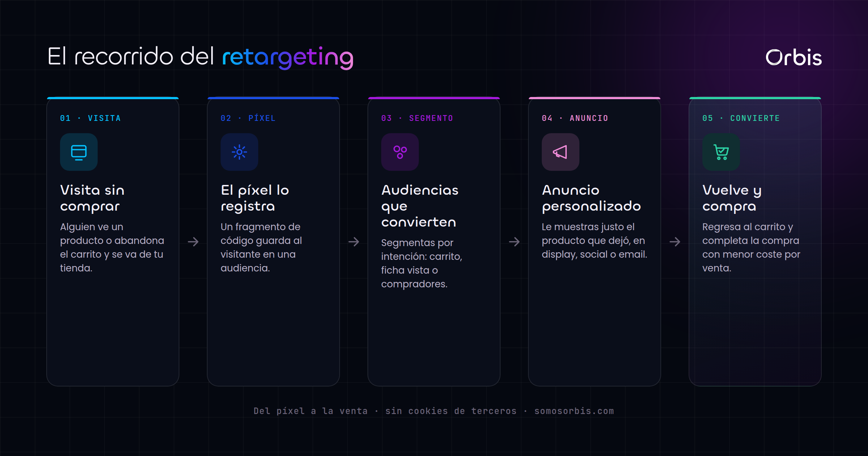The width and height of the screenshot is (868, 456).
Task: Click the 'Anuncio personalizado' heading
Action: (591, 198)
